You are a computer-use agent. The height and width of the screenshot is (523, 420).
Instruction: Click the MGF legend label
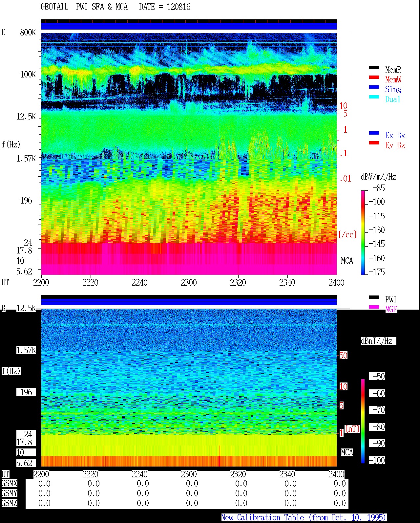tap(391, 309)
